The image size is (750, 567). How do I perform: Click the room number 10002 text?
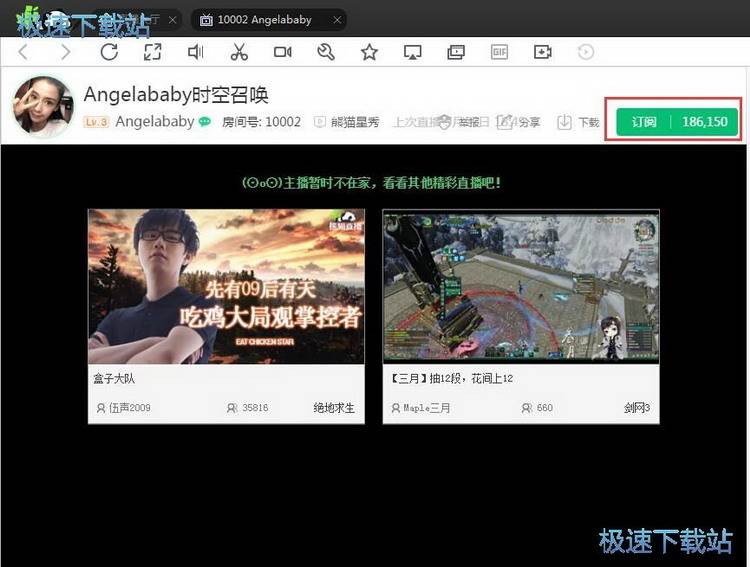(x=261, y=122)
